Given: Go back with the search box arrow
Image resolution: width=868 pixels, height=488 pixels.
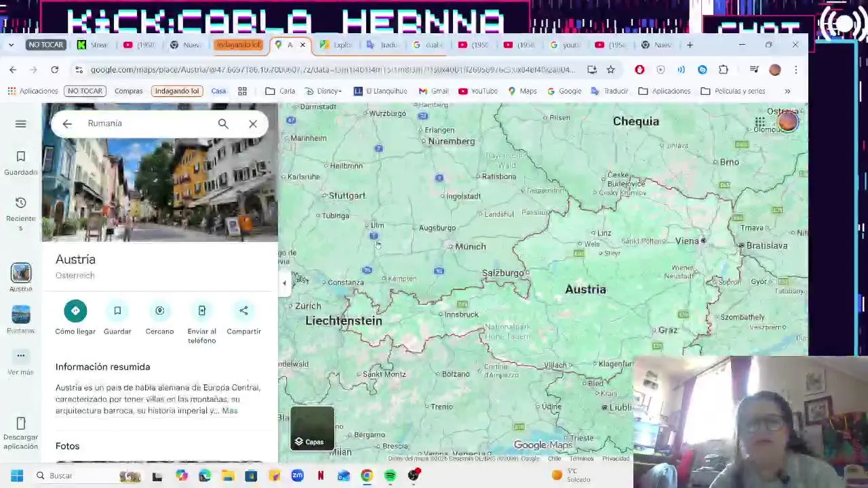Looking at the screenshot, I should point(66,123).
